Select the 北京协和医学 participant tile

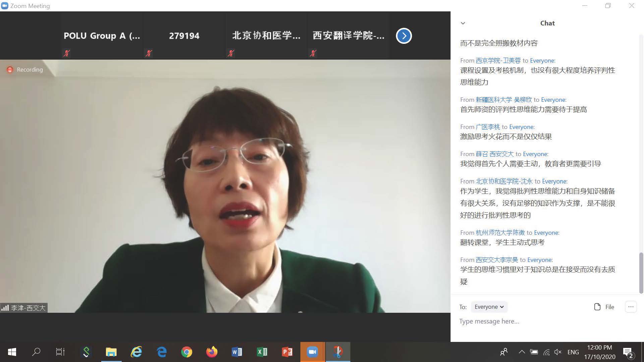[x=266, y=36]
